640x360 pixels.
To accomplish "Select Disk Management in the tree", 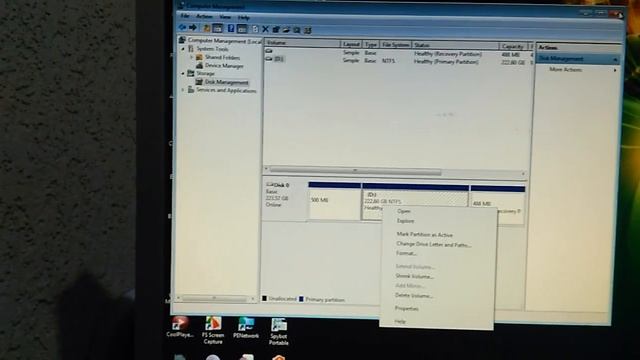I will 227,82.
